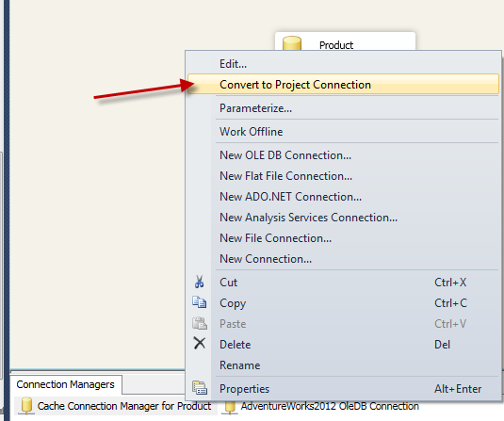Viewport: 504px width, 421px height.
Task: Click the Cut menu entry
Action: click(x=343, y=283)
